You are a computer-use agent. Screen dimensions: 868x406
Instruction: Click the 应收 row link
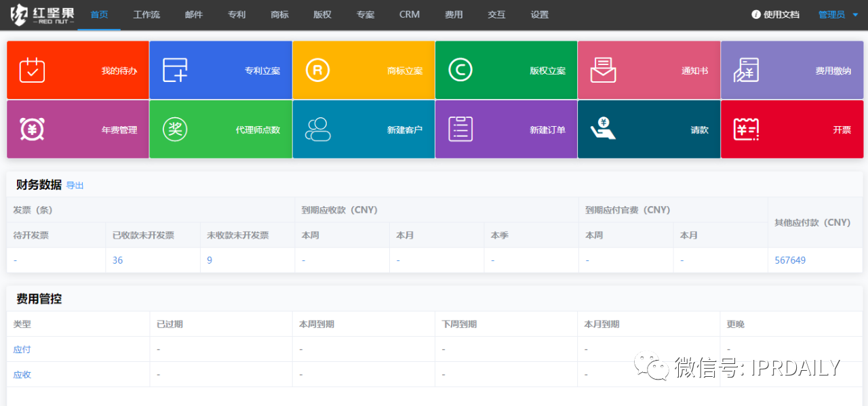pyautogui.click(x=22, y=374)
